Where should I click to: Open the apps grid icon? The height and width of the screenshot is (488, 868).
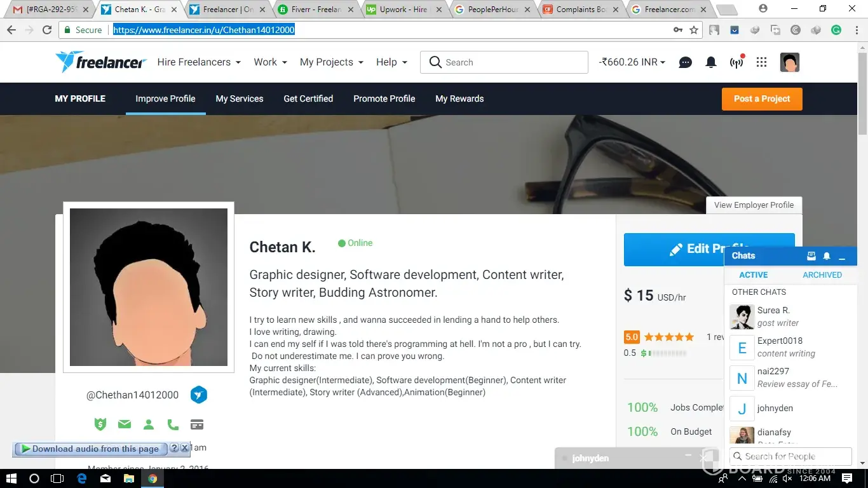click(x=761, y=62)
